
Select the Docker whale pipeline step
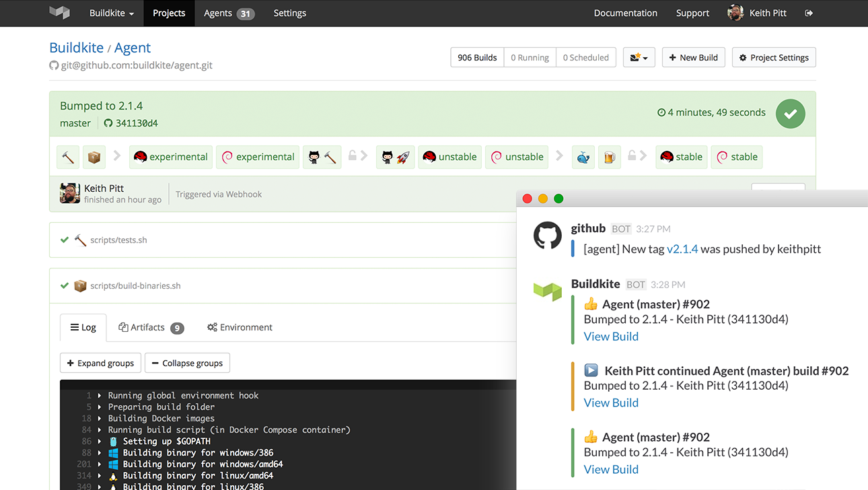(583, 157)
